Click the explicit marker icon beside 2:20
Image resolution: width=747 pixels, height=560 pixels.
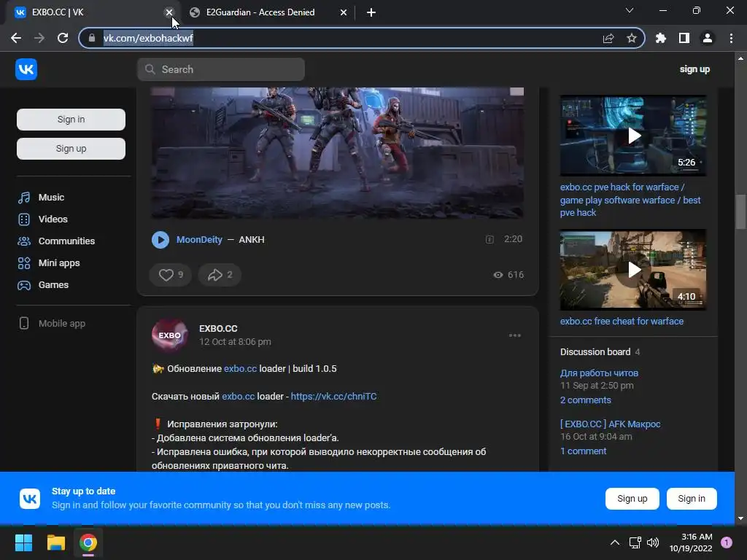click(x=489, y=239)
